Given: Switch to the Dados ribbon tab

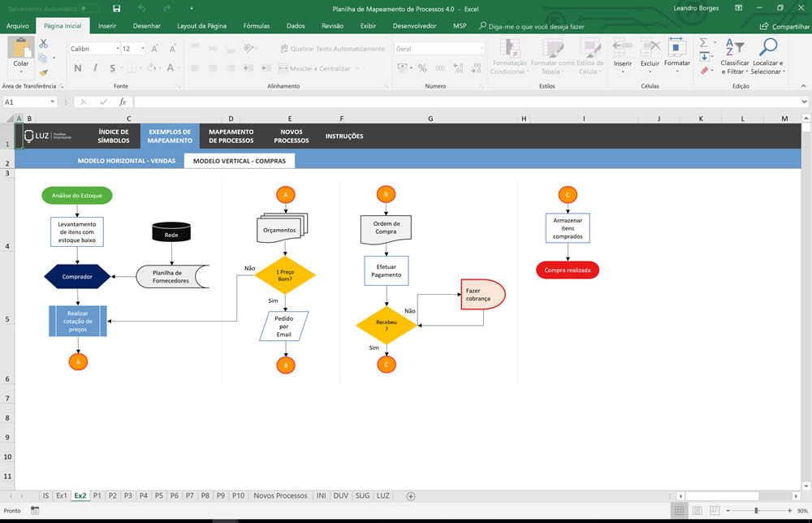Looking at the screenshot, I should pyautogui.click(x=296, y=26).
